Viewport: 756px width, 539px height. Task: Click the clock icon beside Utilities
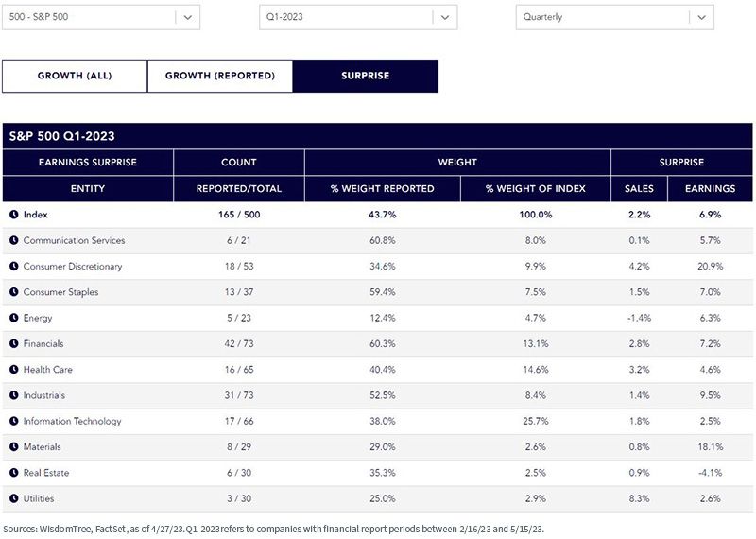(13, 498)
